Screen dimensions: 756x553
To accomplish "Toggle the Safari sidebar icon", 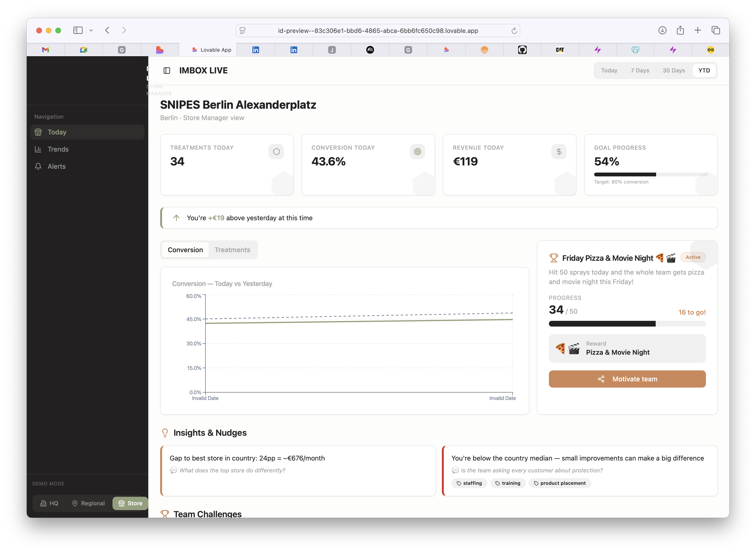I will [78, 31].
